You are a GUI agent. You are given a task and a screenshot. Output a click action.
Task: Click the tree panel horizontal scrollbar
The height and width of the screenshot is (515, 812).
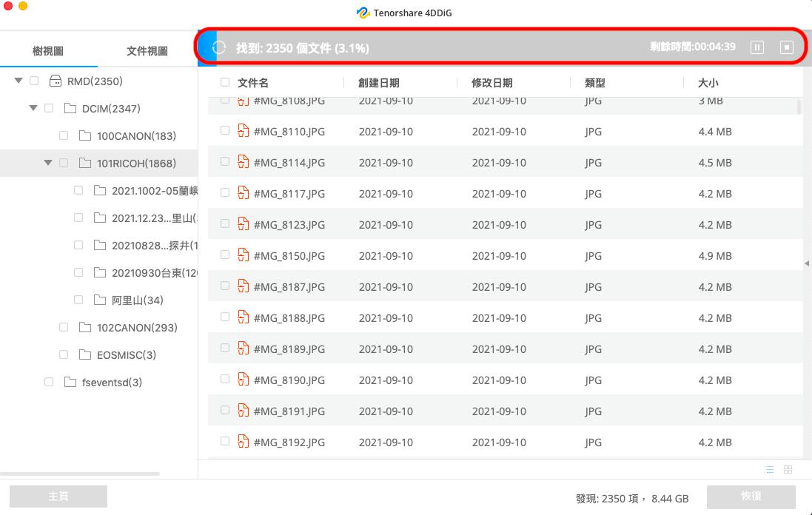point(80,474)
